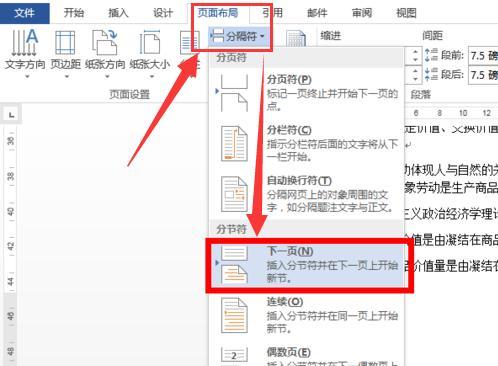Click the 分页符 header in breaks menu
The height and width of the screenshot is (366, 498).
(x=231, y=57)
